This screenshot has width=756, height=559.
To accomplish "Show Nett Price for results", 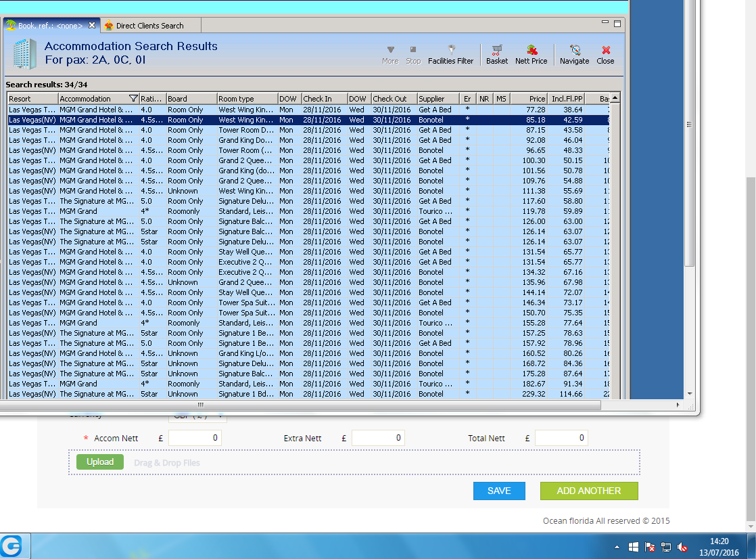I will [x=531, y=55].
